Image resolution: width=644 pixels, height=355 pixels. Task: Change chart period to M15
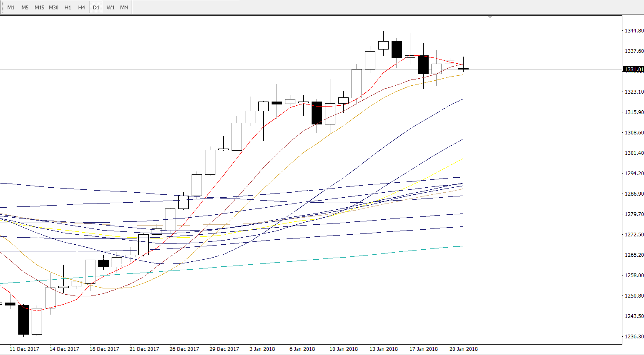pos(39,7)
